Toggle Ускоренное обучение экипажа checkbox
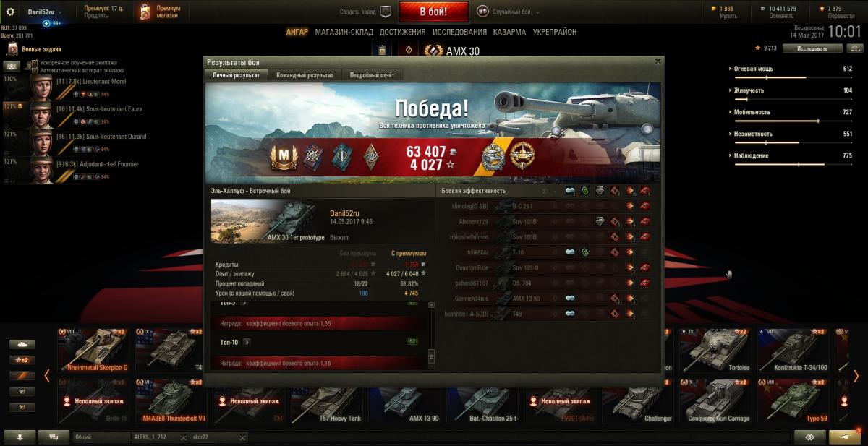 pos(35,63)
